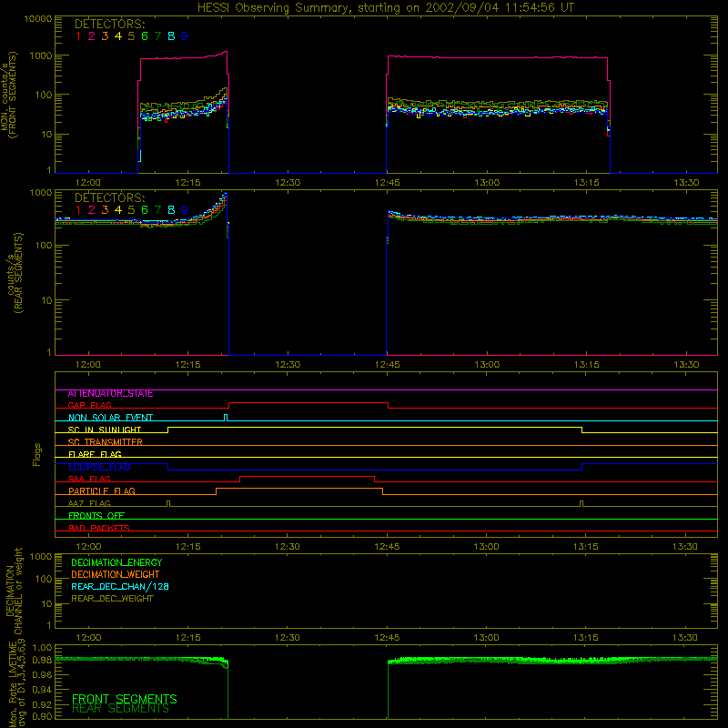728x728 pixels.
Task: Select the 13:15 label under the decimation panel
Action: coord(586,638)
